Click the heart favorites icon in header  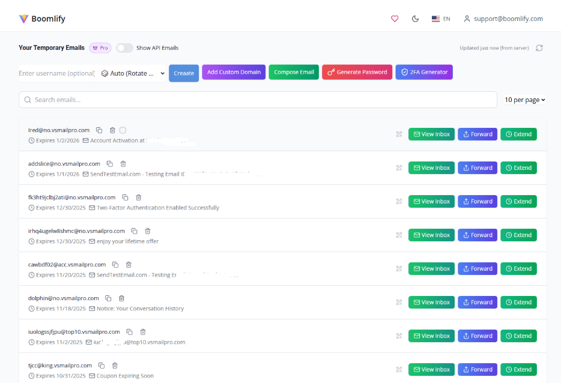pos(395,19)
